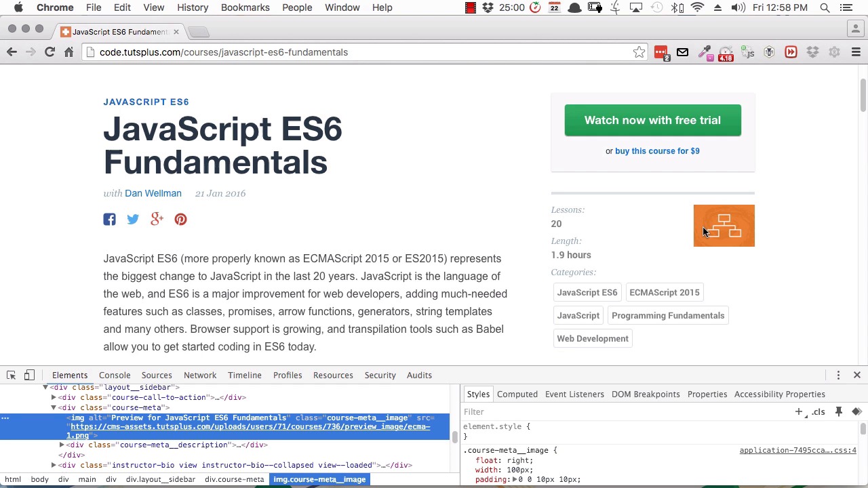This screenshot has width=868, height=488.
Task: Open the Web Development category tag
Action: tap(593, 338)
